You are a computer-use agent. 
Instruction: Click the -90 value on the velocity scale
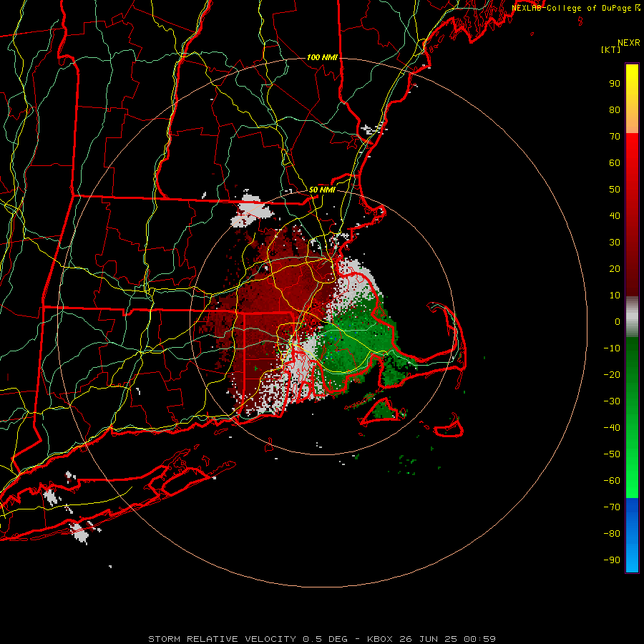[x=612, y=560]
